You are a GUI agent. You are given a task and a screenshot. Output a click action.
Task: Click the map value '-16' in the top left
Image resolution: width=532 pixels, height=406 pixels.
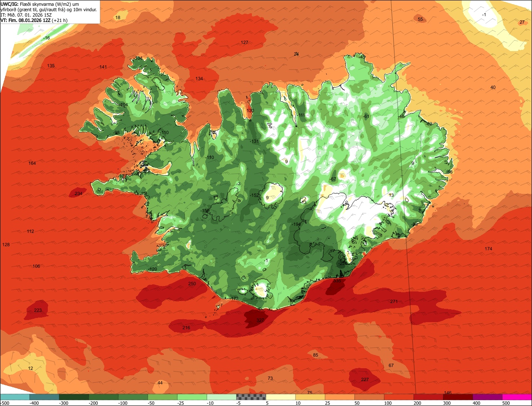pyautogui.click(x=47, y=38)
